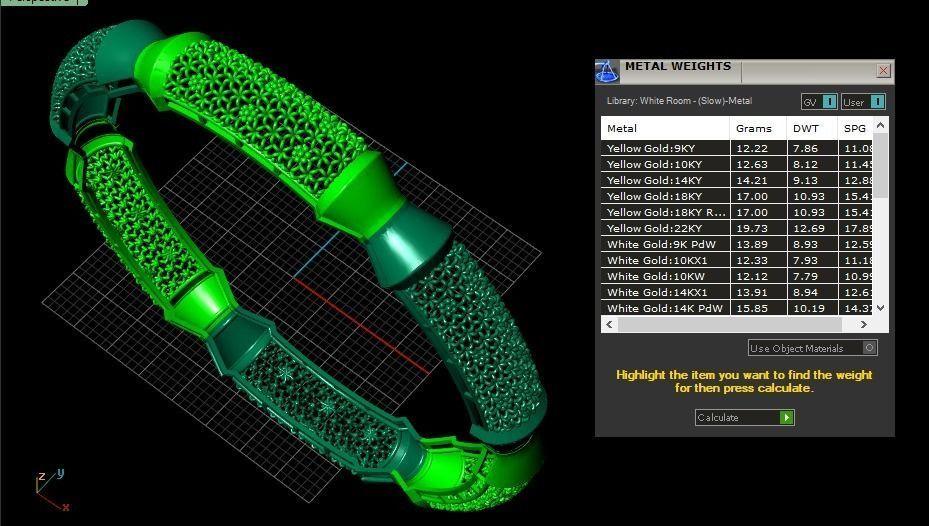Select the Yellow Gold:14KY row
Image resolution: width=929 pixels, height=526 pixels.
(737, 180)
